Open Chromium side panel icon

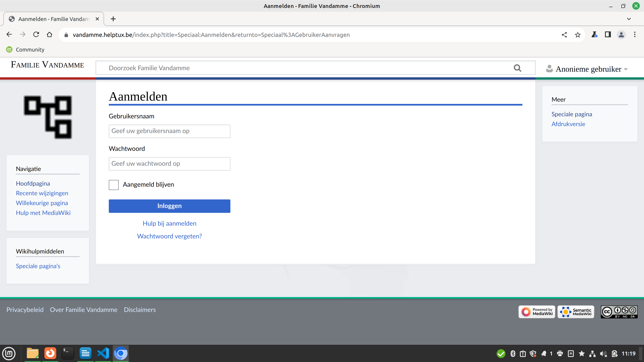click(608, 35)
